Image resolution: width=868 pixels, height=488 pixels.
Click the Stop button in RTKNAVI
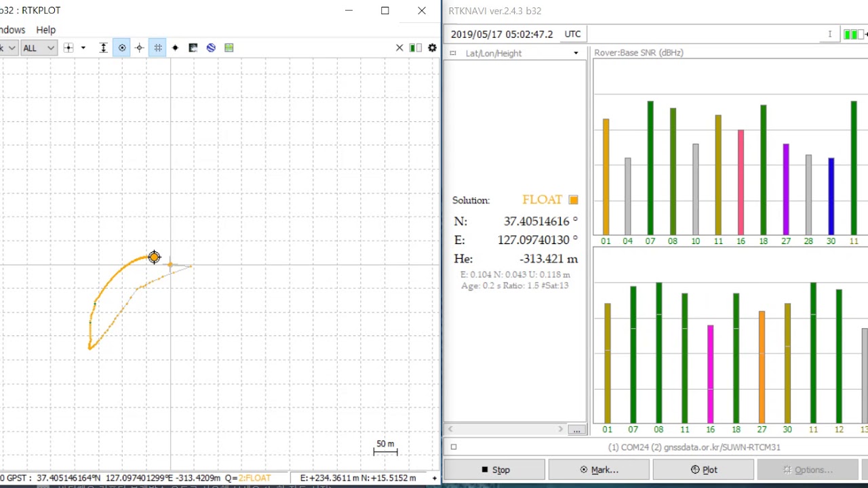[x=494, y=470]
